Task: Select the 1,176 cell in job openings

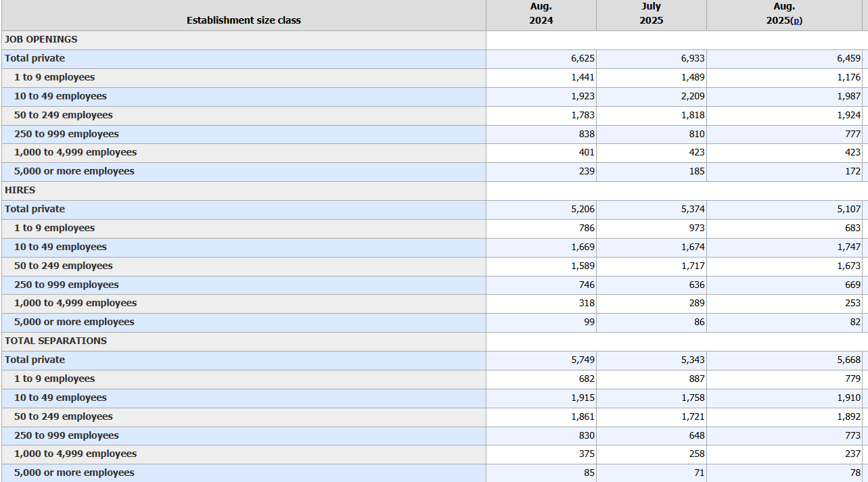Action: [x=848, y=78]
